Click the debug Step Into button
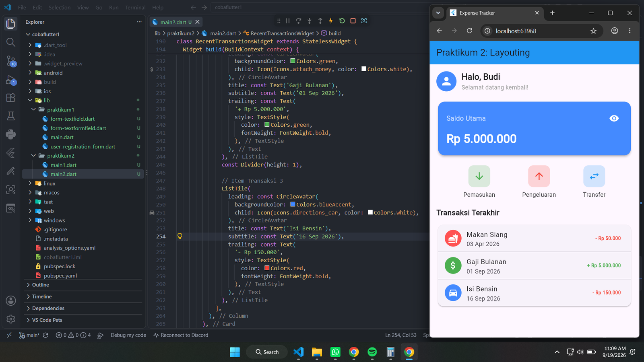Image resolution: width=644 pixels, height=362 pixels. pos(309,21)
